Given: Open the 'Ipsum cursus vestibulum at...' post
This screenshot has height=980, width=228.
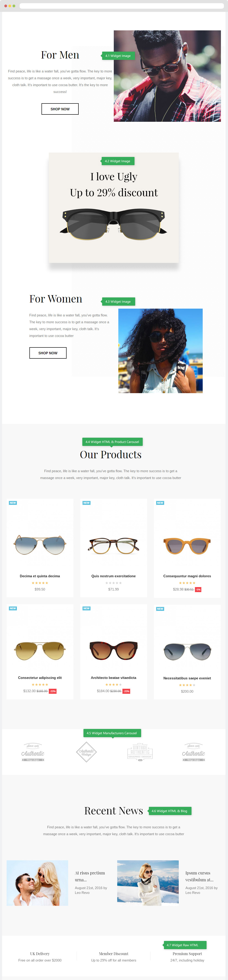Looking at the screenshot, I should click(199, 876).
